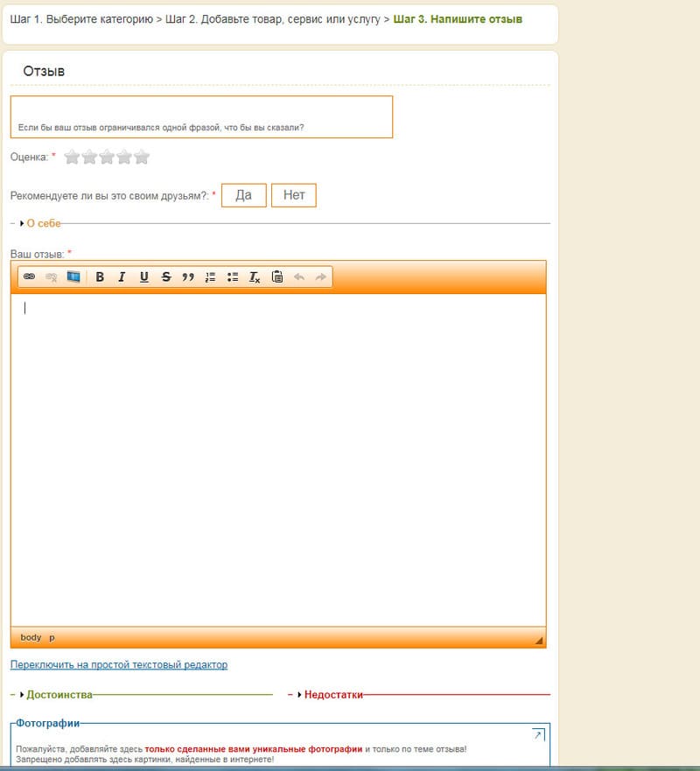This screenshot has height=771, width=700.
Task: Toggle bold formatting in the editor
Action: [100, 277]
